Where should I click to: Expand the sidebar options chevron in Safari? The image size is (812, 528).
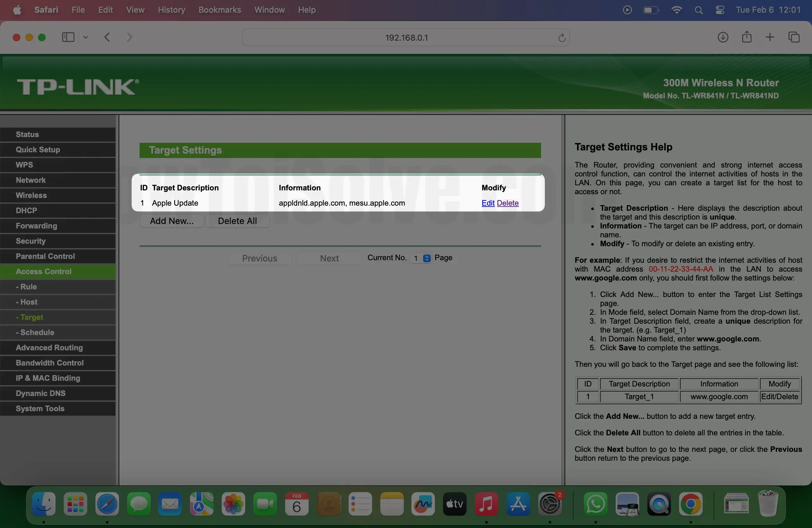click(86, 37)
